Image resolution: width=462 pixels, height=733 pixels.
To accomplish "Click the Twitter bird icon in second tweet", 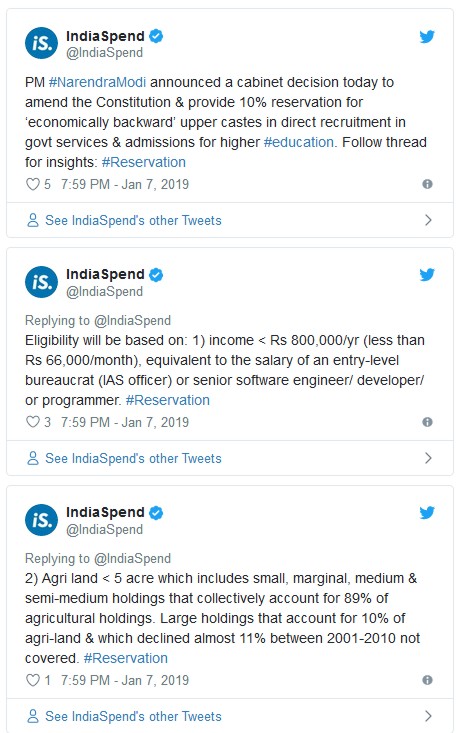I will coord(427,274).
